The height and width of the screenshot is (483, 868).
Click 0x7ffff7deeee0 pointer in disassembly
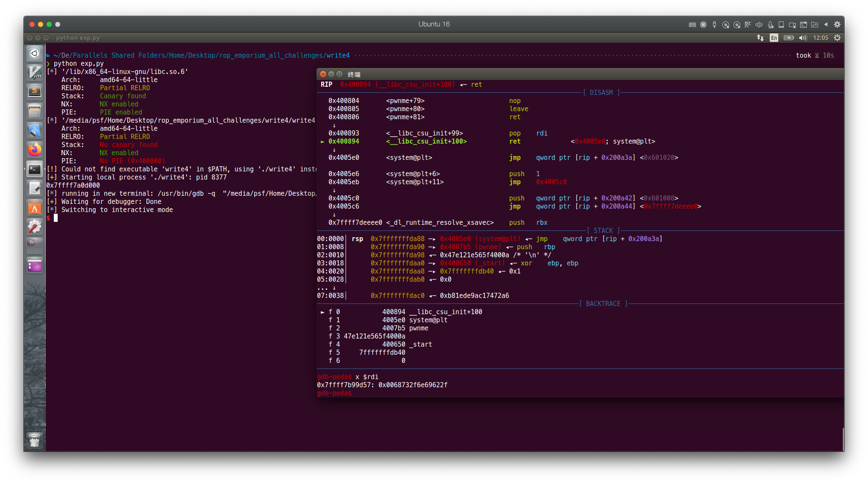671,206
